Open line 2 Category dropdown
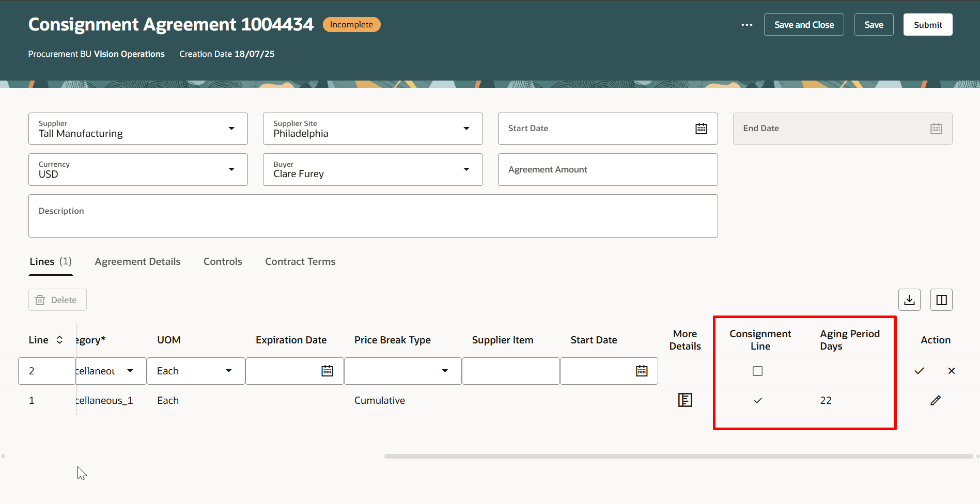Screen dimensions: 980x504 [130, 371]
